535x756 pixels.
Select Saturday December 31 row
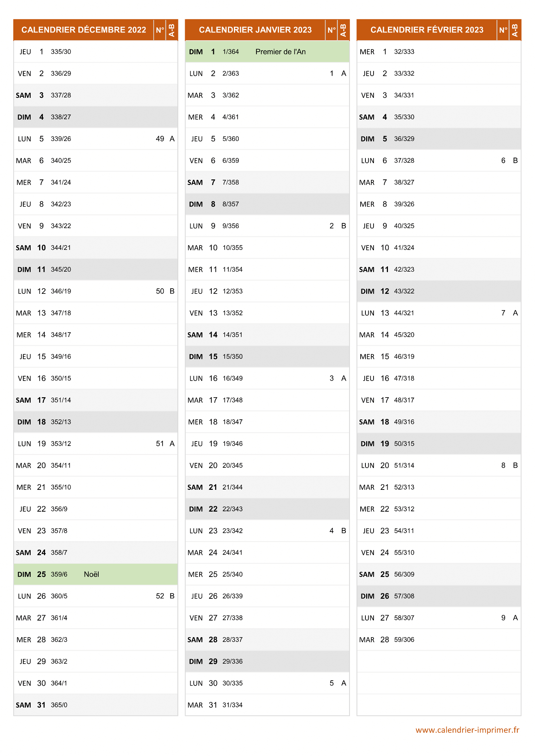tap(96, 705)
